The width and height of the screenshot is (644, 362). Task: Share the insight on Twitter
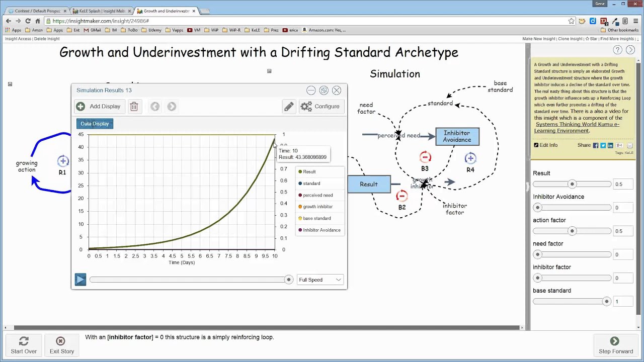(x=603, y=145)
